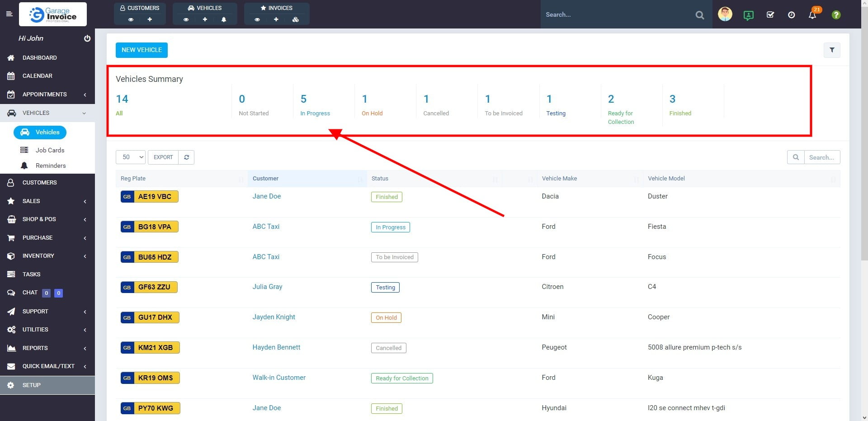Click the clock timer icon in header

click(x=791, y=15)
